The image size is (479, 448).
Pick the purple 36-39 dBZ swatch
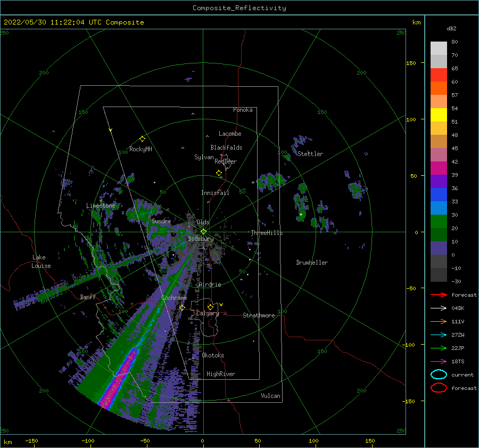(x=439, y=182)
